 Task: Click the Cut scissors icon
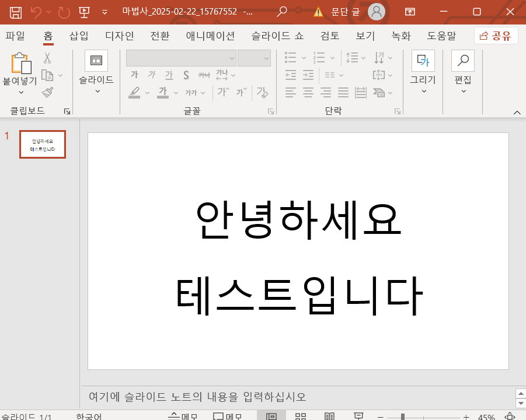coord(47,58)
